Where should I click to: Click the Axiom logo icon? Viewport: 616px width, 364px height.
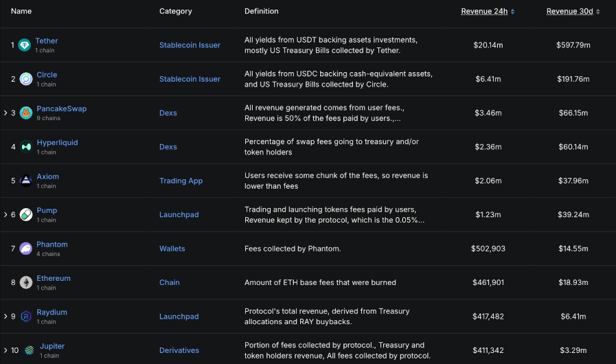coord(26,181)
